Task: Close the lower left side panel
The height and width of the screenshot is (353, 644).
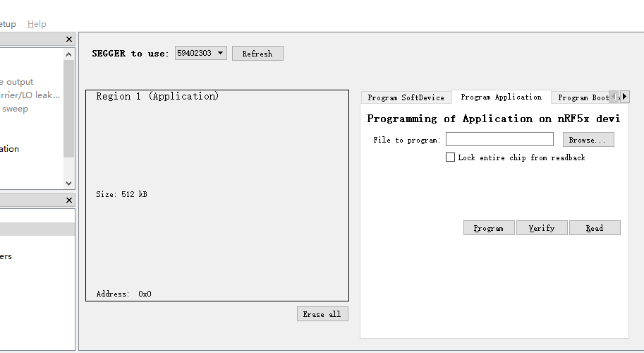Action: click(68, 201)
